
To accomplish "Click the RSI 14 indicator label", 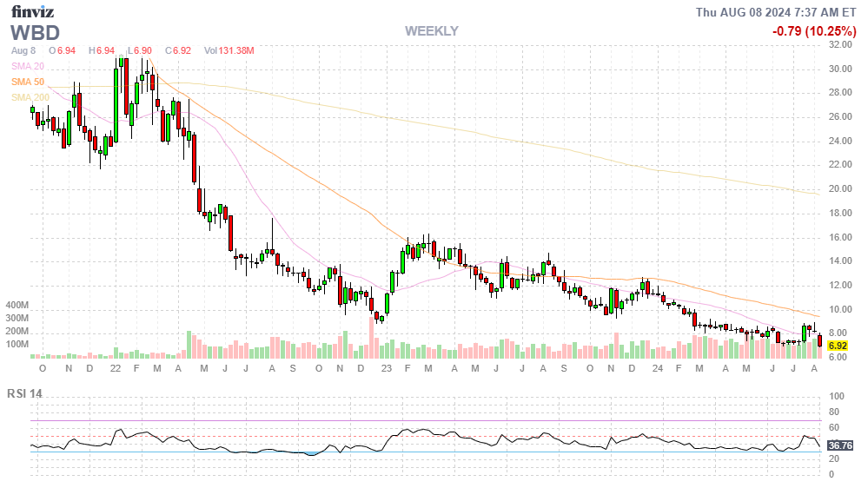I will (x=24, y=394).
